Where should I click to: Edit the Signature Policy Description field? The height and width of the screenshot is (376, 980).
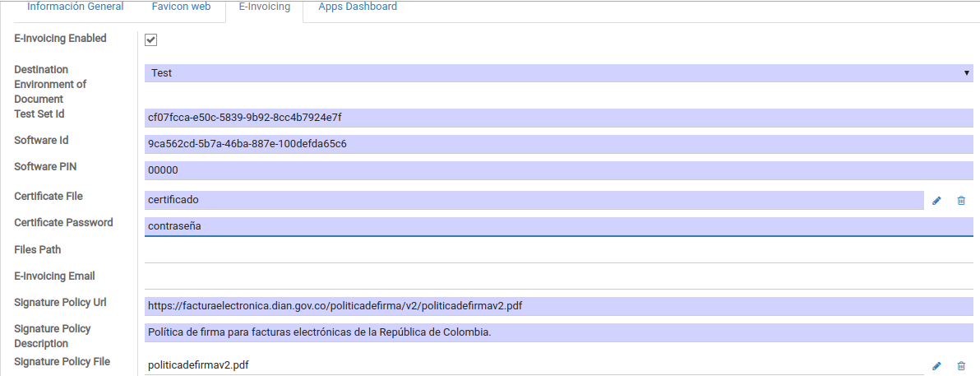559,332
